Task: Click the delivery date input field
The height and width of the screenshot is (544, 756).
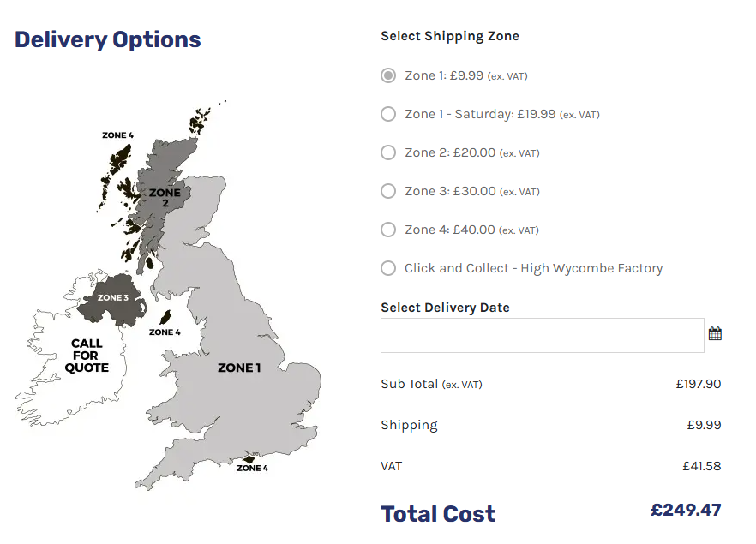Action: pyautogui.click(x=543, y=335)
